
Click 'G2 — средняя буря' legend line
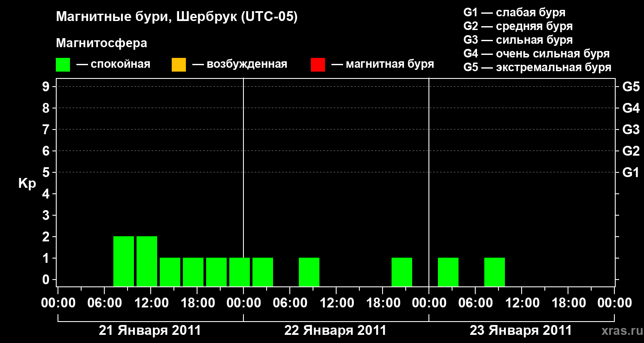[518, 26]
